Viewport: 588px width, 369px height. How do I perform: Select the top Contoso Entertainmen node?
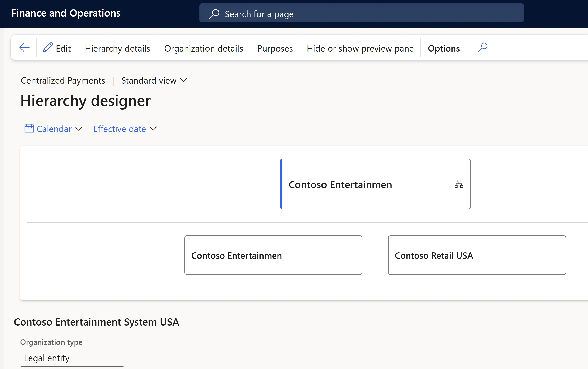(x=375, y=184)
